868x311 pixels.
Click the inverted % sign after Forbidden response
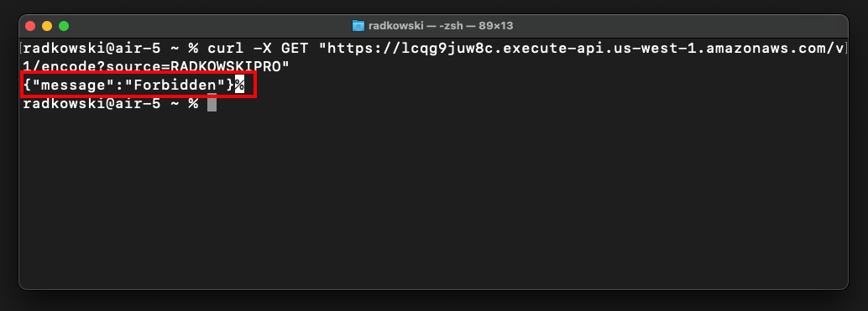(239, 85)
